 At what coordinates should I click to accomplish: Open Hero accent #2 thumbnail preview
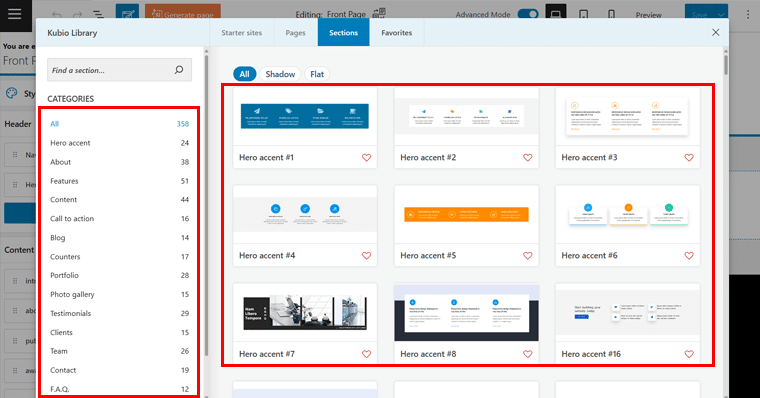click(466, 116)
